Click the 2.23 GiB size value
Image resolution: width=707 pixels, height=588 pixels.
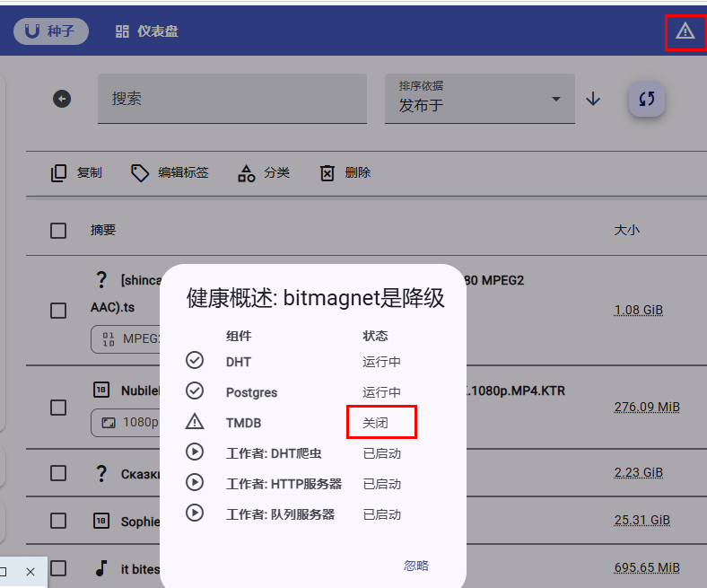pyautogui.click(x=639, y=472)
